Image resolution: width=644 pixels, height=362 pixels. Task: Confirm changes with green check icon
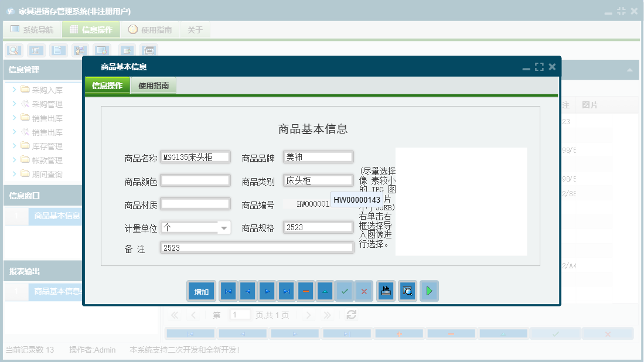[x=344, y=291]
